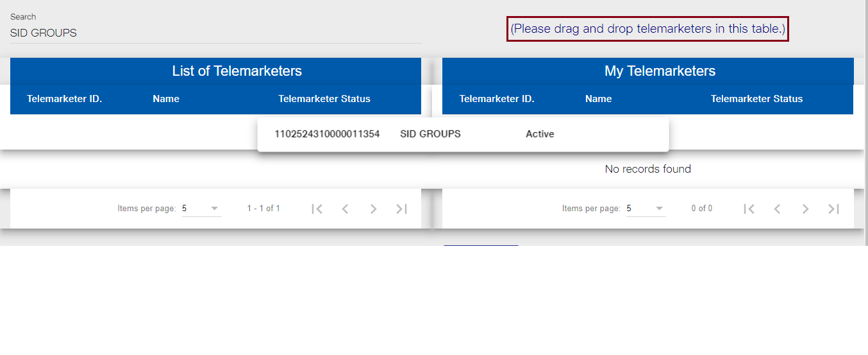This screenshot has height=355, width=868.
Task: Open Items per page dropdown in List of Telemarketers
Action: tap(202, 209)
